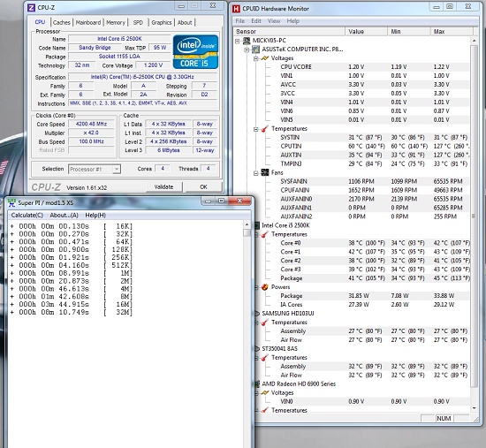This screenshot has width=486, height=448.
Task: Click the 1M result line in Super PI
Action: pyautogui.click(x=72, y=273)
